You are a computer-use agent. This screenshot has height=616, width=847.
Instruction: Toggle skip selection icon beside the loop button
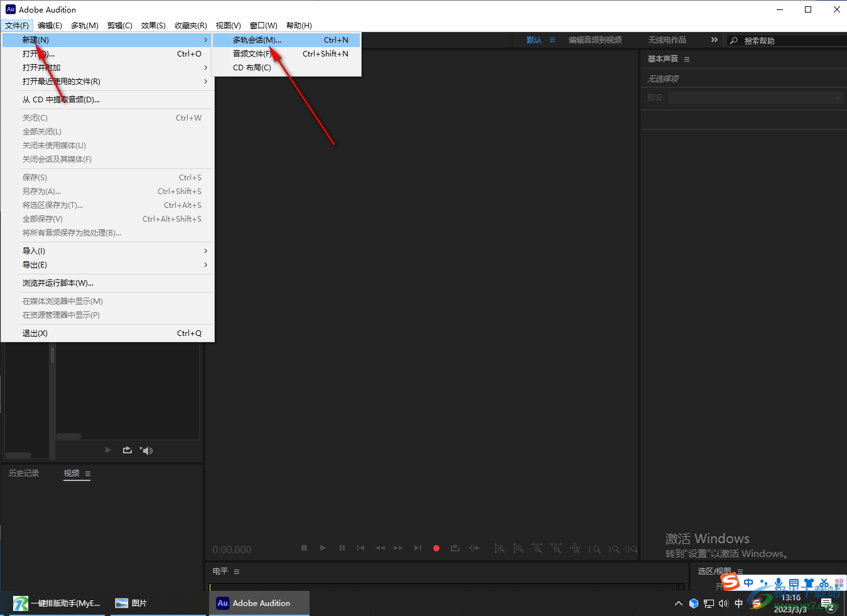[474, 548]
